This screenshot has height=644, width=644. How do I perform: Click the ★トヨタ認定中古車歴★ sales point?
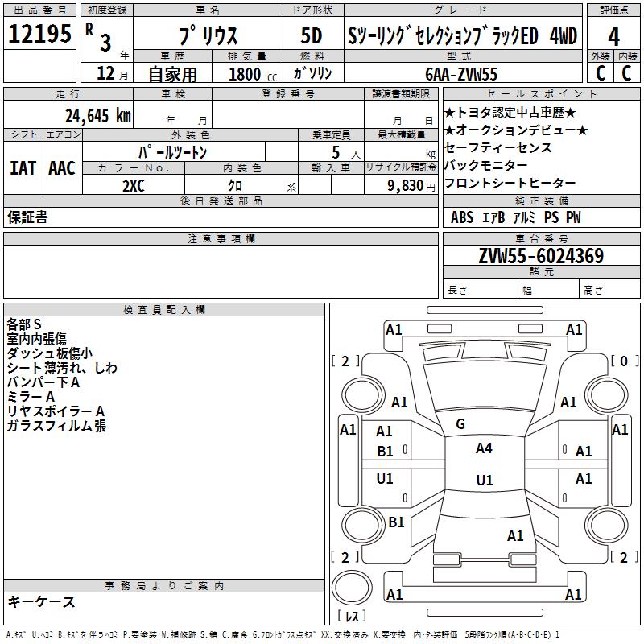(510, 113)
